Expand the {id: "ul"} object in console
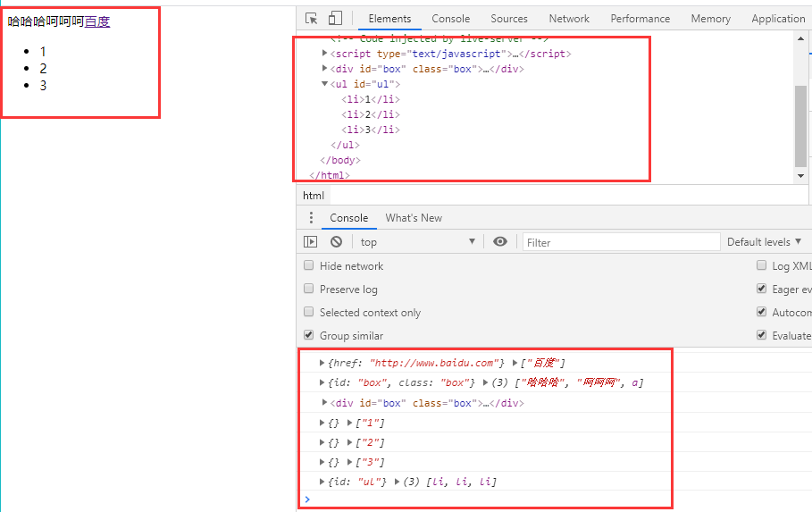The width and height of the screenshot is (812, 512). [x=322, y=482]
